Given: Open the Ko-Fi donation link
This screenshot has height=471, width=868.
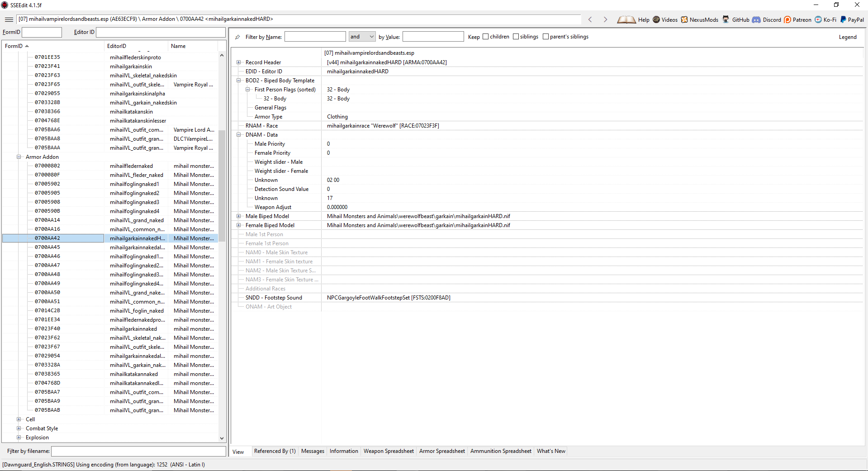Looking at the screenshot, I should click(825, 19).
